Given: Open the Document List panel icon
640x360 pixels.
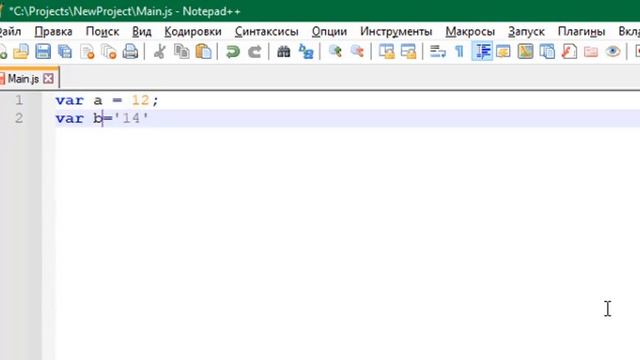Looking at the screenshot, I should [547, 52].
